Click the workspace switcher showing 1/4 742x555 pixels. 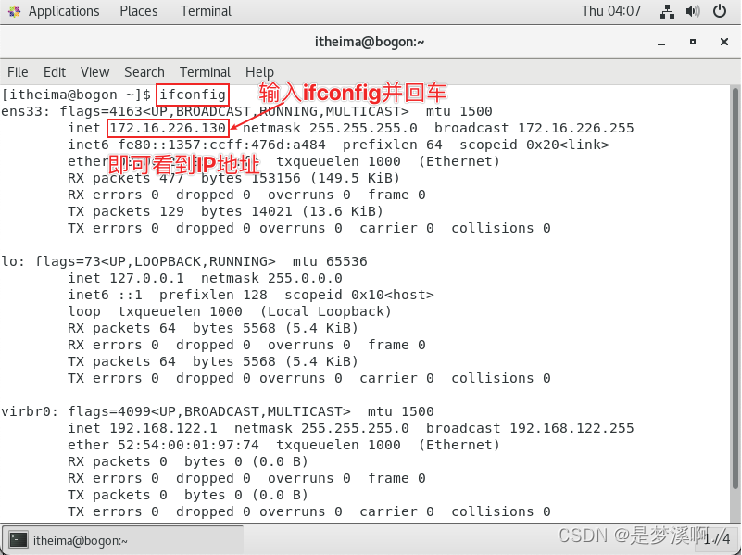click(x=717, y=539)
